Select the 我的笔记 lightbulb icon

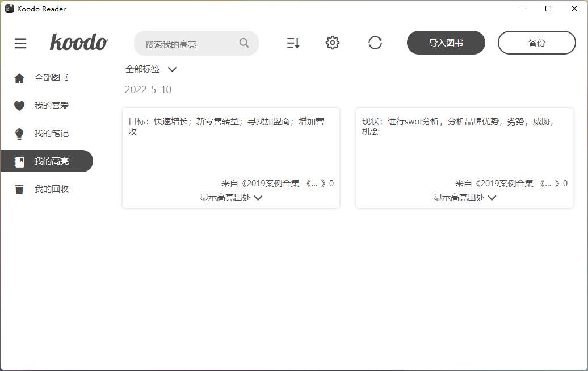pos(19,133)
